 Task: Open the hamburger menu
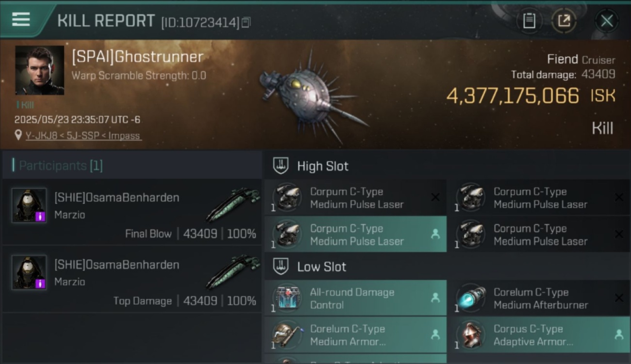pyautogui.click(x=21, y=20)
